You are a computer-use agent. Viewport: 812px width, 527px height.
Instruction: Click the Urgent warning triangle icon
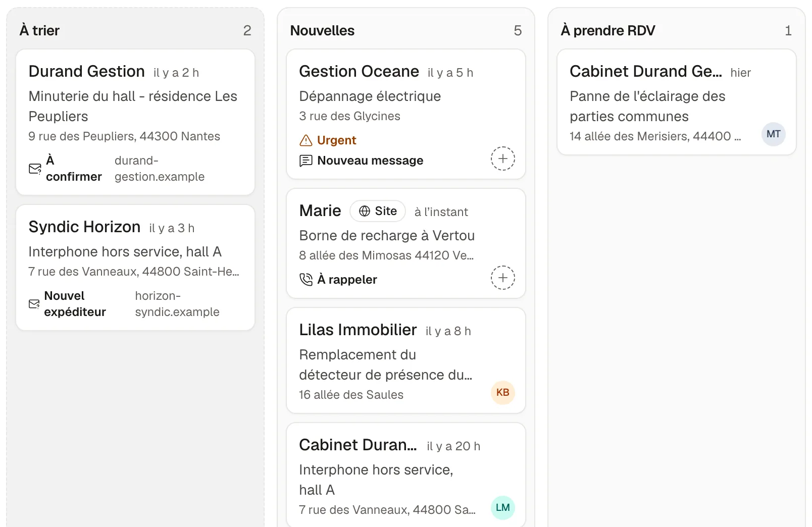click(306, 140)
